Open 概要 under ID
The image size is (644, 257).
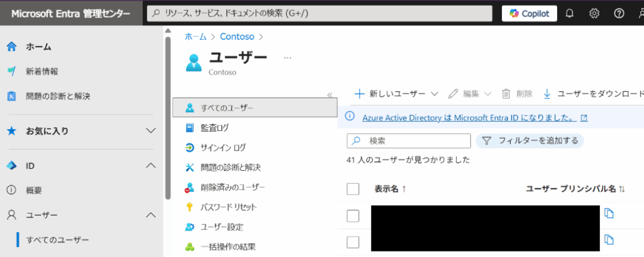(x=34, y=190)
